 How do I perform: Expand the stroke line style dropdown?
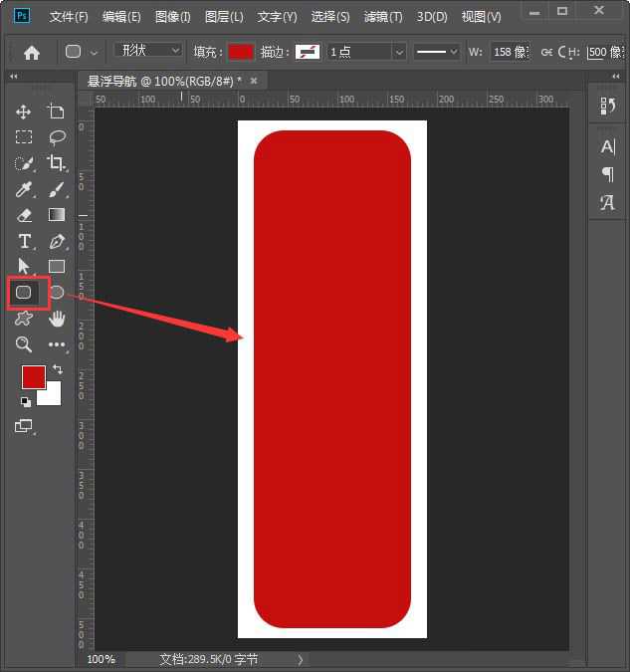(436, 52)
